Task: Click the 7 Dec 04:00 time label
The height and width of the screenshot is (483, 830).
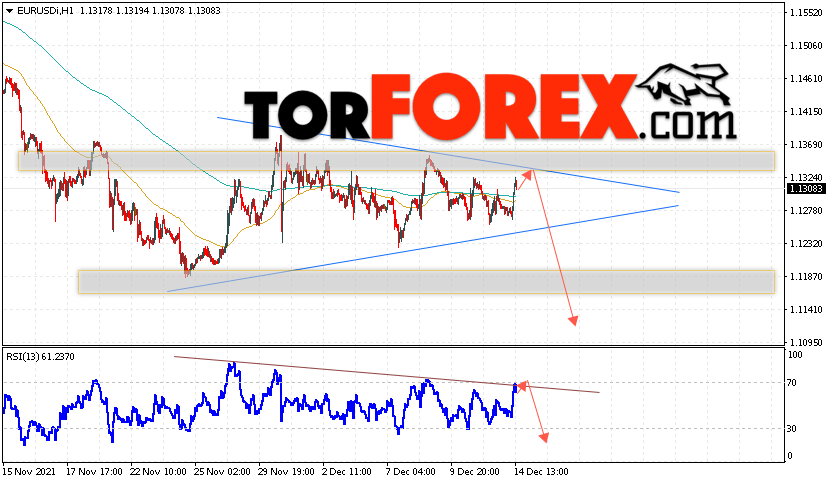Action: 411,471
